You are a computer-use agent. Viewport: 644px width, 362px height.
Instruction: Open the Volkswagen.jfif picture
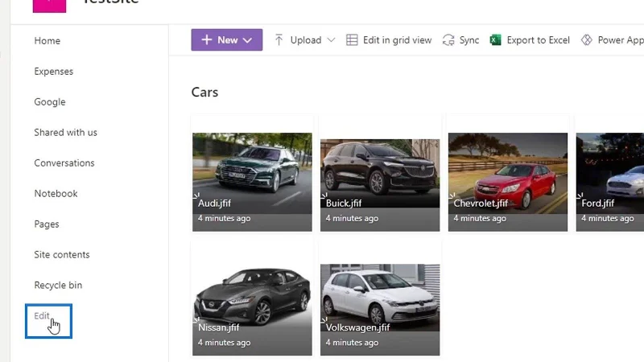380,310
